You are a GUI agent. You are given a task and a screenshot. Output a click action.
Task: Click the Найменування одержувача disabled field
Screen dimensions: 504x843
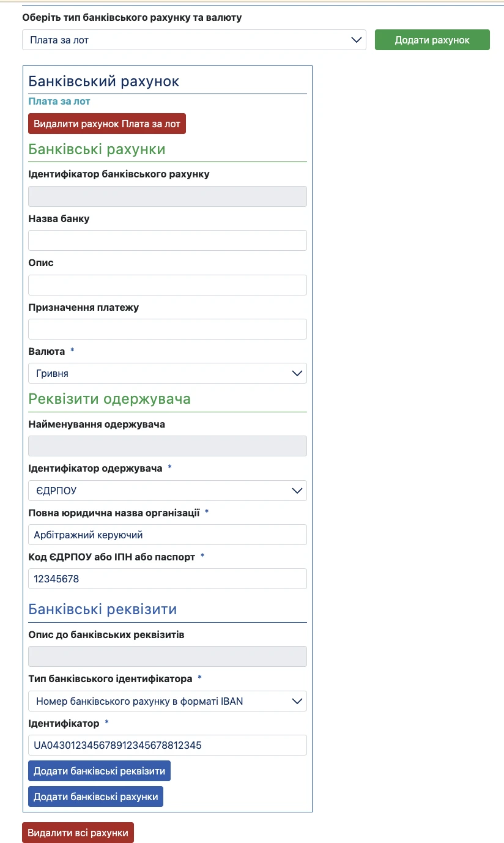168,446
